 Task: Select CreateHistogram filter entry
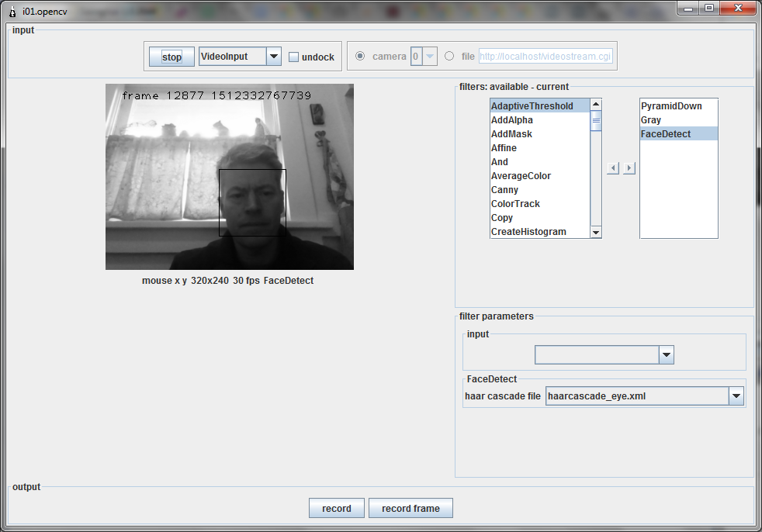pyautogui.click(x=540, y=232)
